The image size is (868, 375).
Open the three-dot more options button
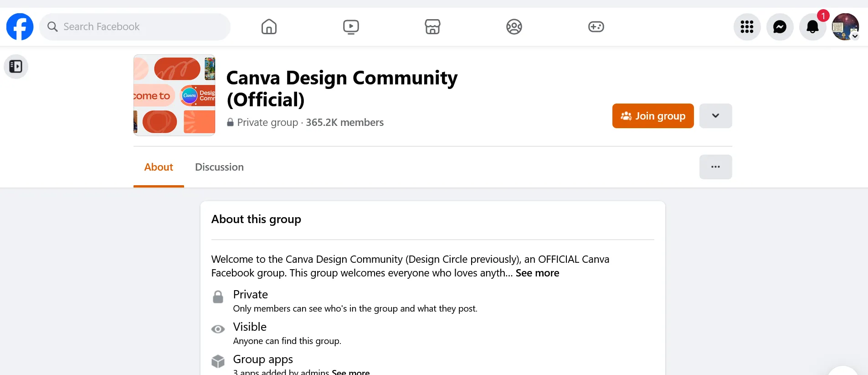click(715, 167)
